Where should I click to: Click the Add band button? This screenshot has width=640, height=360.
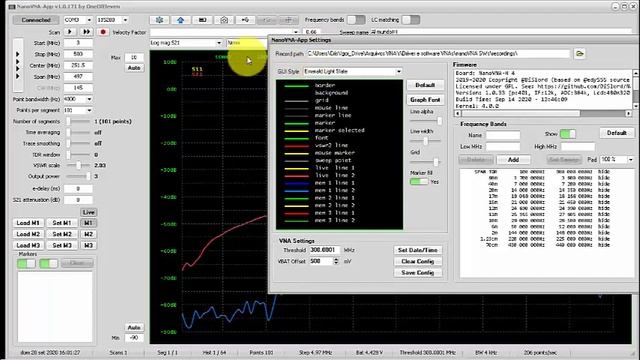[x=513, y=160]
